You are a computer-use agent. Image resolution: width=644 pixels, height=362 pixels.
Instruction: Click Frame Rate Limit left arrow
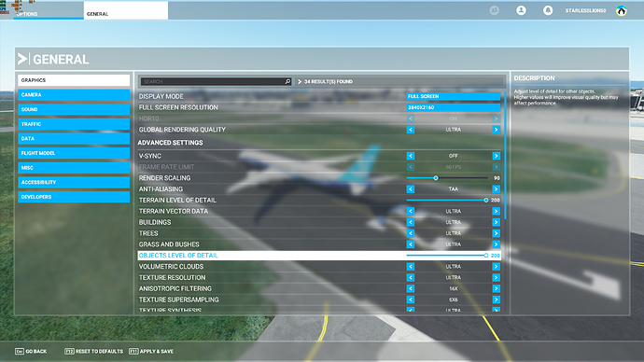tap(411, 167)
